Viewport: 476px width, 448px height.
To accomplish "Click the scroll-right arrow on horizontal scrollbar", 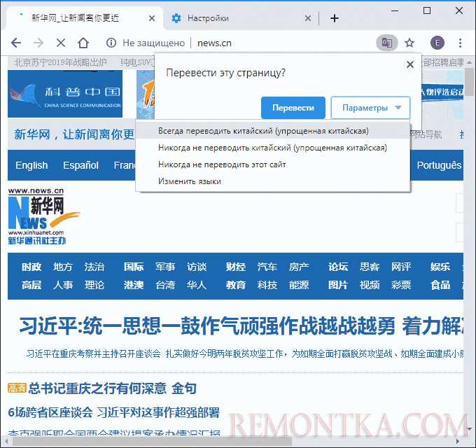I will click(458, 441).
